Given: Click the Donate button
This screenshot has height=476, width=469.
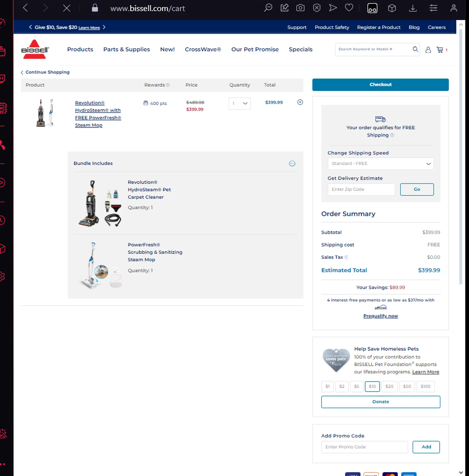Looking at the screenshot, I should coord(380,402).
